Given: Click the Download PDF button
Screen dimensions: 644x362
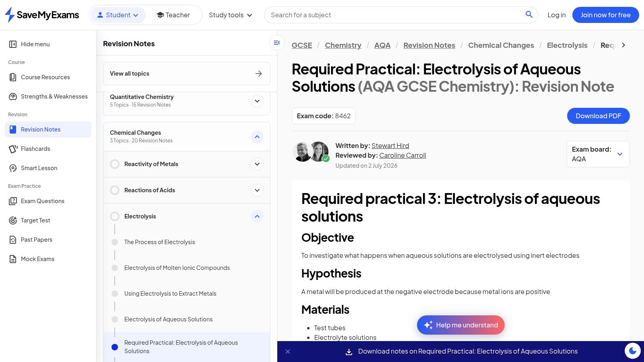Looking at the screenshot, I should [598, 116].
